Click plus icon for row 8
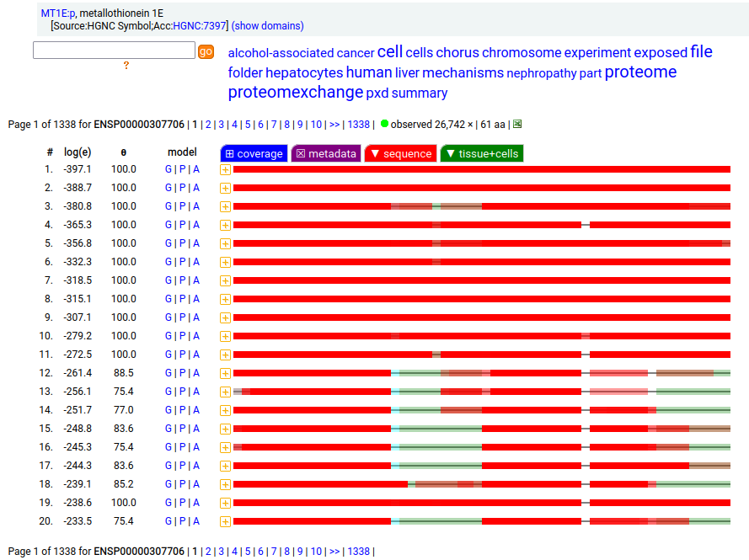Image resolution: width=749 pixels, height=560 pixels. pos(226,299)
